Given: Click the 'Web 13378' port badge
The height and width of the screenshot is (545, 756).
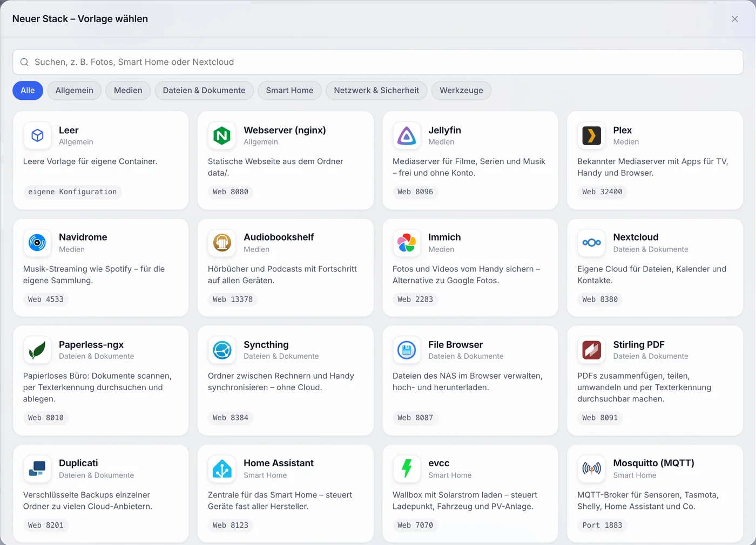Looking at the screenshot, I should pos(233,299).
